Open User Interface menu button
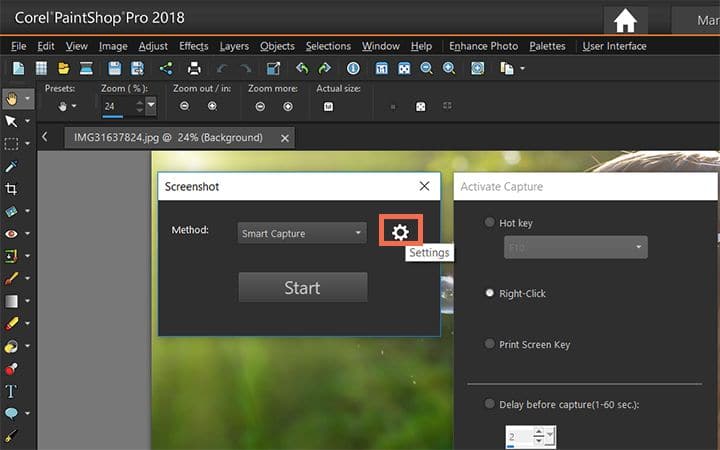The width and height of the screenshot is (720, 450). 614,46
